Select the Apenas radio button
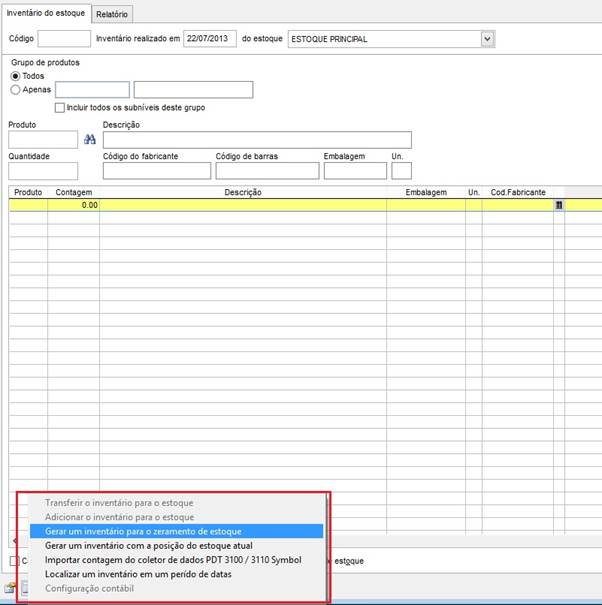The image size is (602, 605). [15, 90]
